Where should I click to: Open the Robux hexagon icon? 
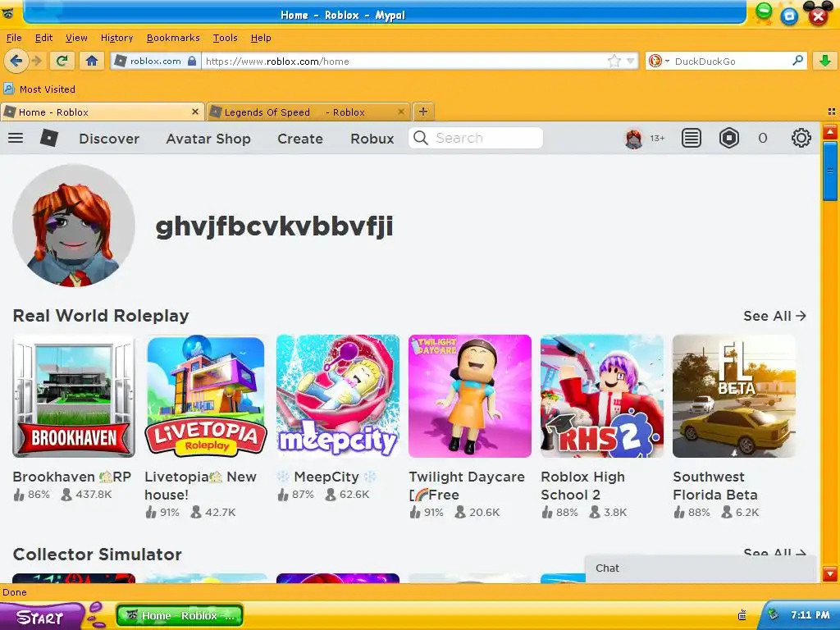[x=728, y=138]
